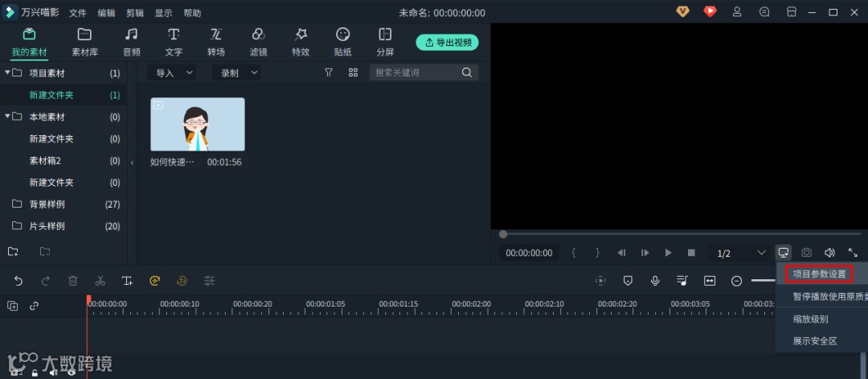Set the mark-in left brace
This screenshot has height=379, width=868.
point(574,253)
